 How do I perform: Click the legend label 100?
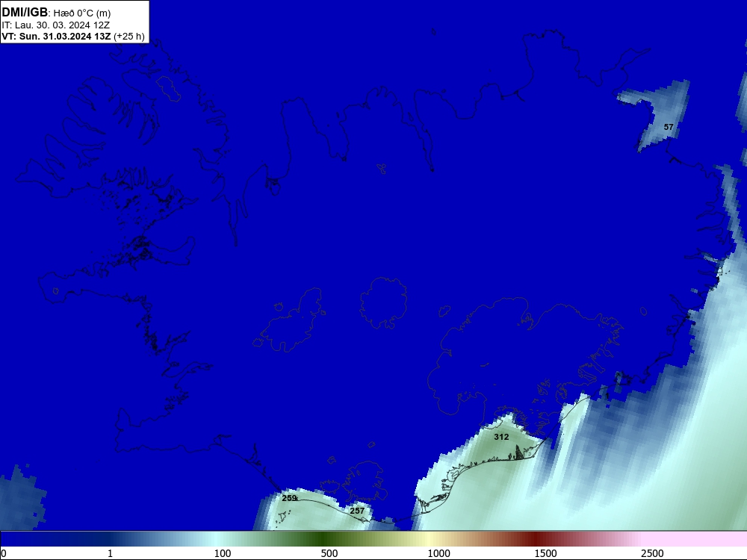(223, 553)
